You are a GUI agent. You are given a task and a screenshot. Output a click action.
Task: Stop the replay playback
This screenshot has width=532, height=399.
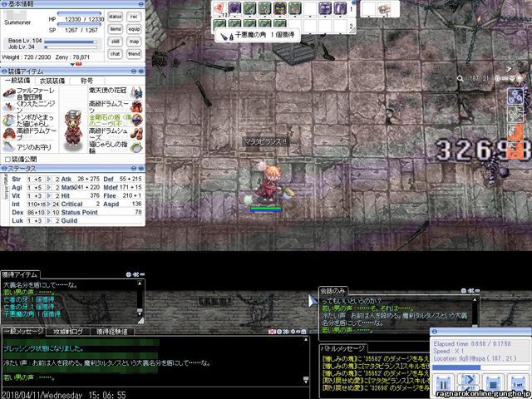pos(493,386)
